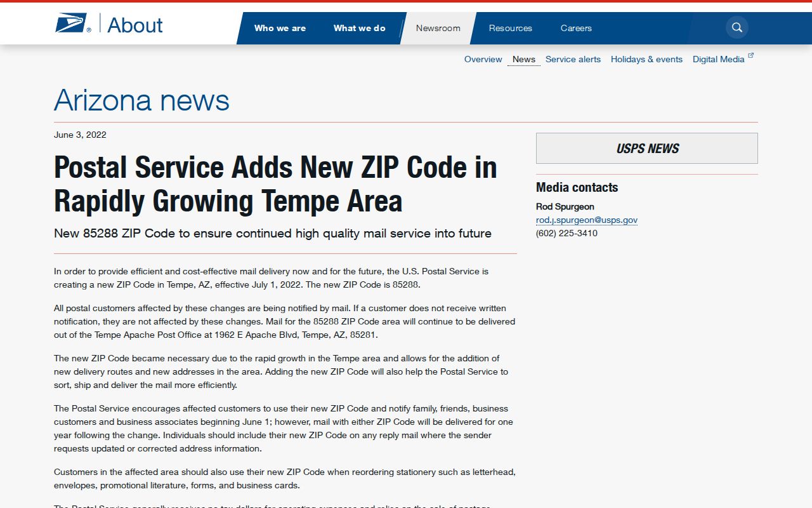Open the Service alerts link
Image resolution: width=812 pixels, height=508 pixels.
pyautogui.click(x=573, y=59)
